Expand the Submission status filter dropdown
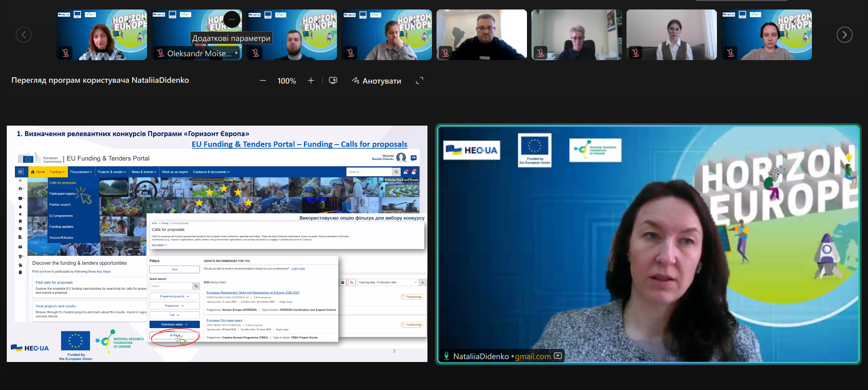 coord(174,324)
